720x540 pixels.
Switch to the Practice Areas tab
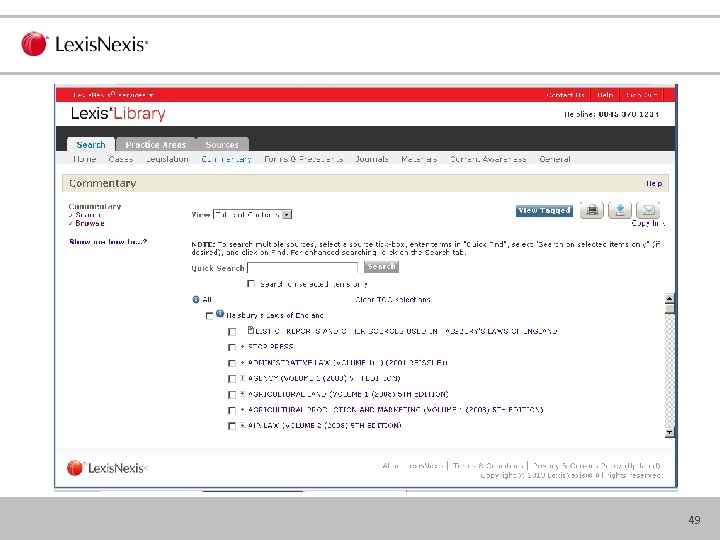click(x=156, y=144)
